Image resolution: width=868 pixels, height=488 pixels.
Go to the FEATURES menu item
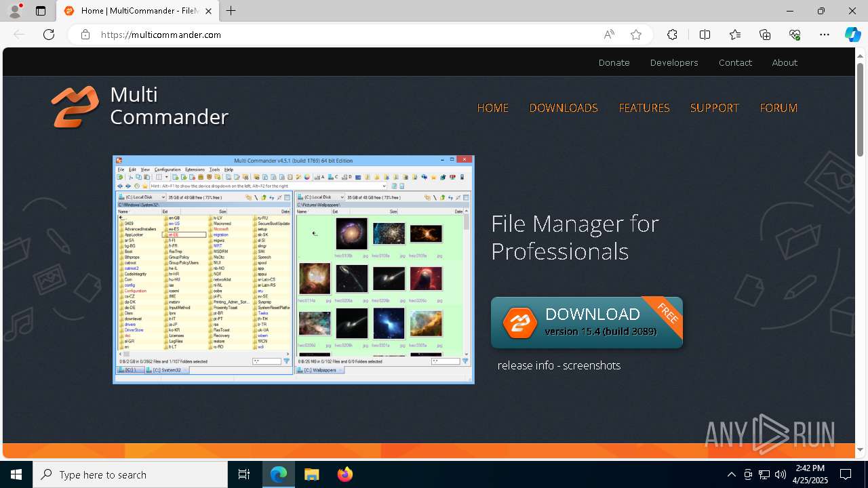(x=644, y=108)
